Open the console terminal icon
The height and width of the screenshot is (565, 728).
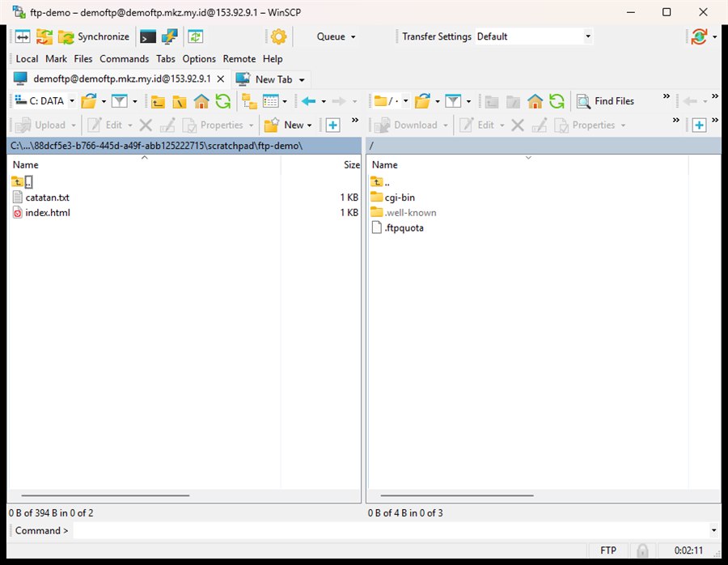(148, 36)
